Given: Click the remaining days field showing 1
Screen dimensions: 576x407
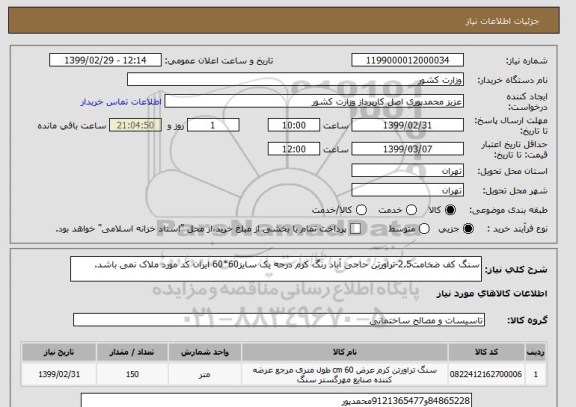Looking at the screenshot, I should tap(213, 125).
